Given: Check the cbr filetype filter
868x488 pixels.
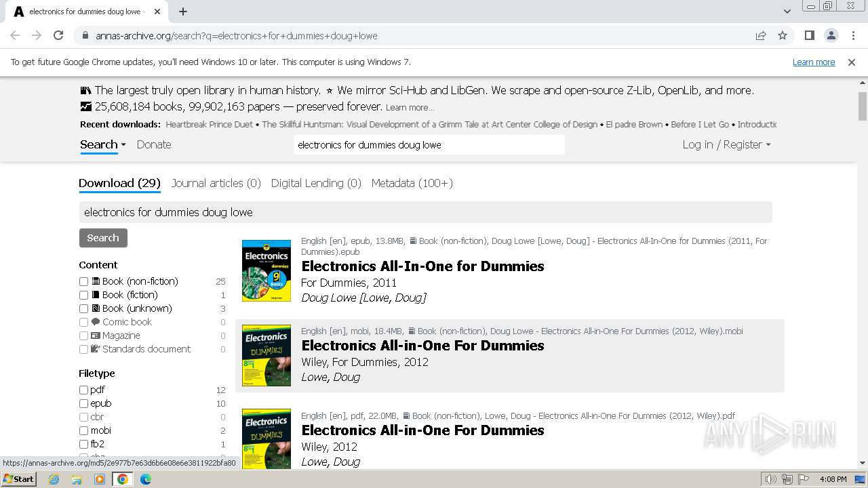Looking at the screenshot, I should click(83, 417).
